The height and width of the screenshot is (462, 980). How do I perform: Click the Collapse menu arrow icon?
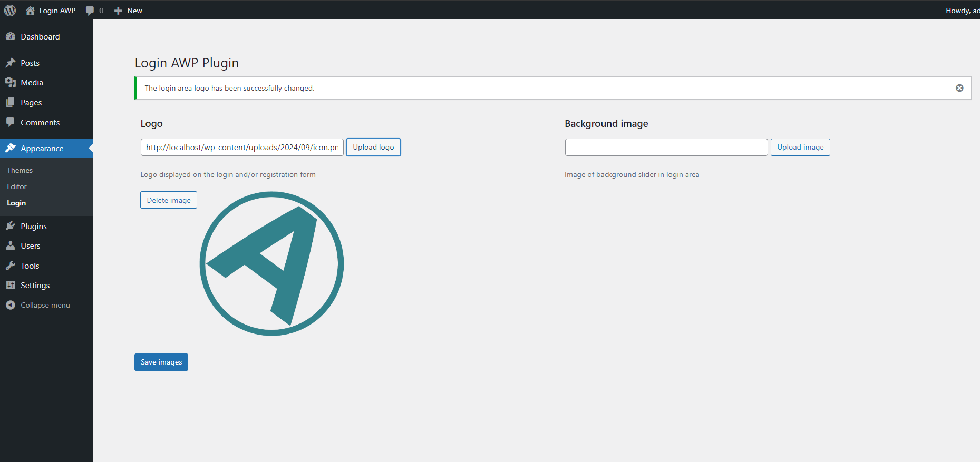pos(11,305)
